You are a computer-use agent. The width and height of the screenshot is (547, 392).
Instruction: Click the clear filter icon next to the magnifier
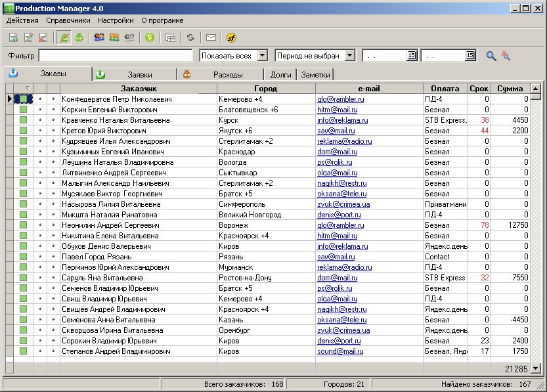pos(506,56)
